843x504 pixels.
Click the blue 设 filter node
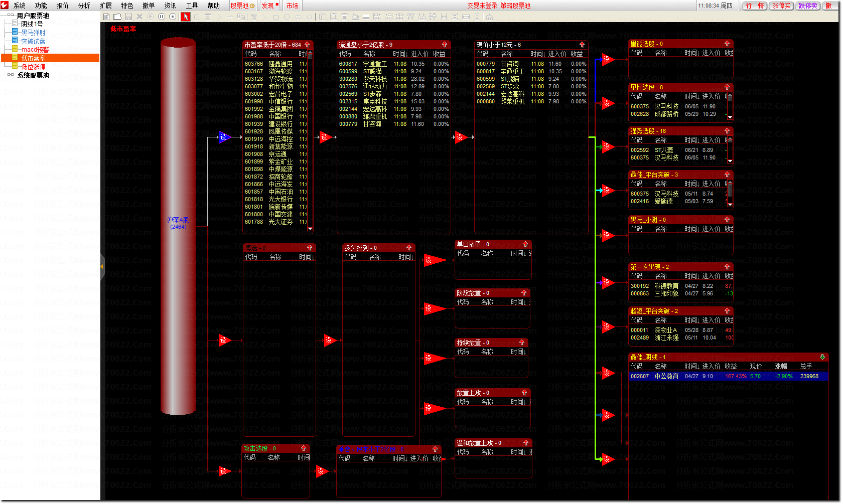pos(223,137)
